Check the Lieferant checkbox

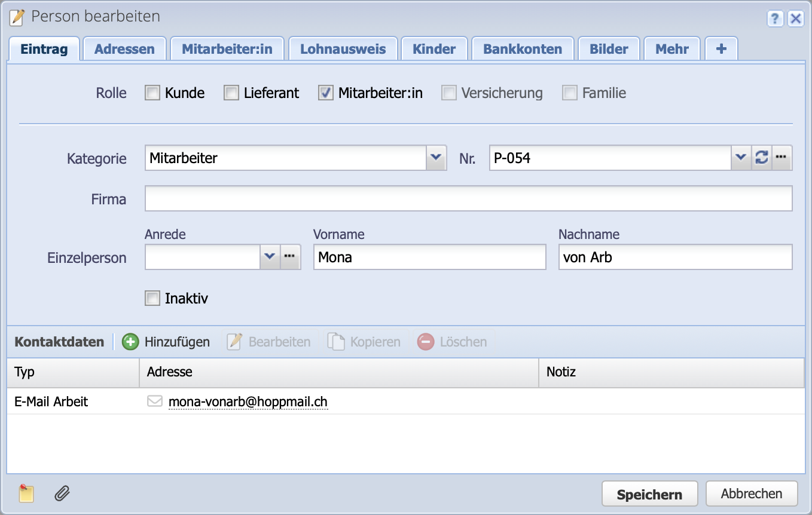231,93
